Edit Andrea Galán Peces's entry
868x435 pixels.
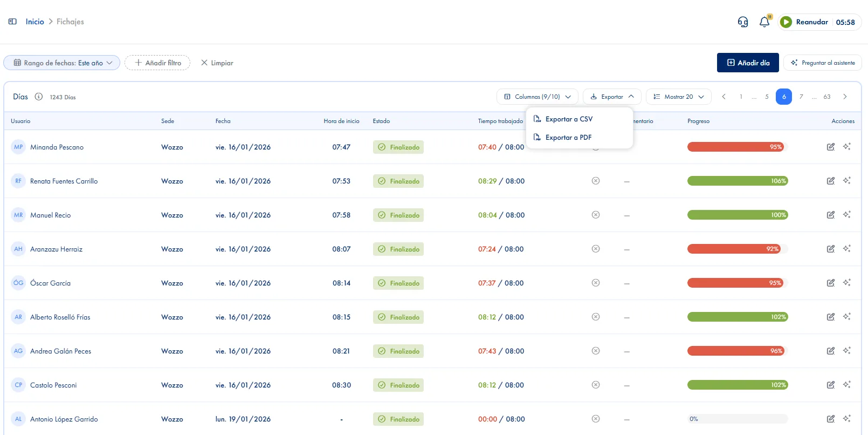[831, 351]
